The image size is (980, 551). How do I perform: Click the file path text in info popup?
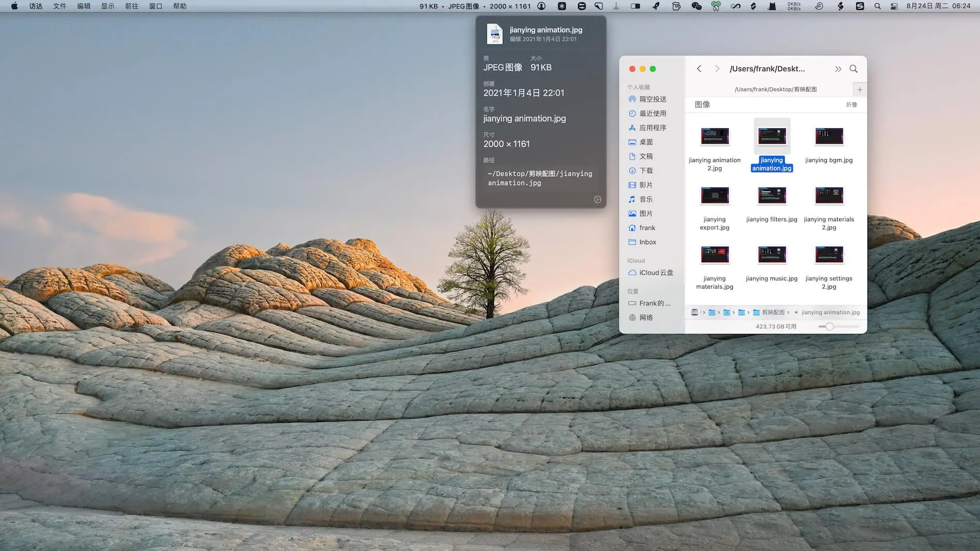pyautogui.click(x=540, y=178)
